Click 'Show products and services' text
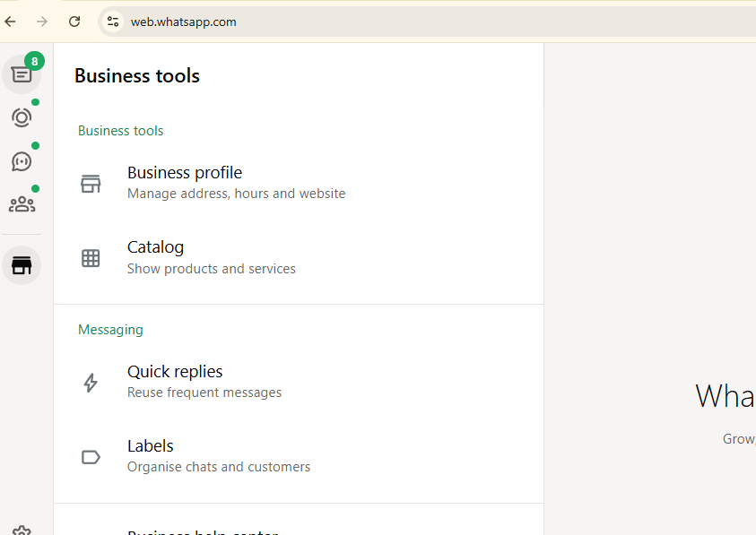This screenshot has width=756, height=535. pyautogui.click(x=211, y=269)
